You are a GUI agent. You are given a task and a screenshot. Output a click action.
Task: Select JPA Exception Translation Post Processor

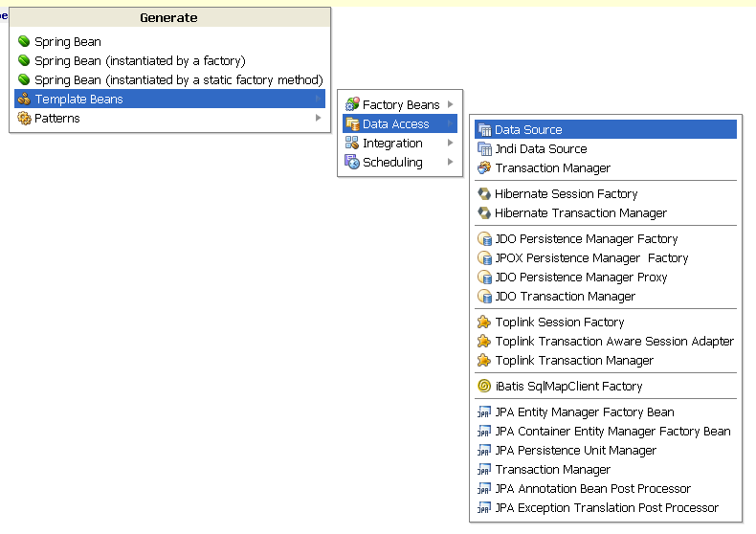pyautogui.click(x=606, y=508)
